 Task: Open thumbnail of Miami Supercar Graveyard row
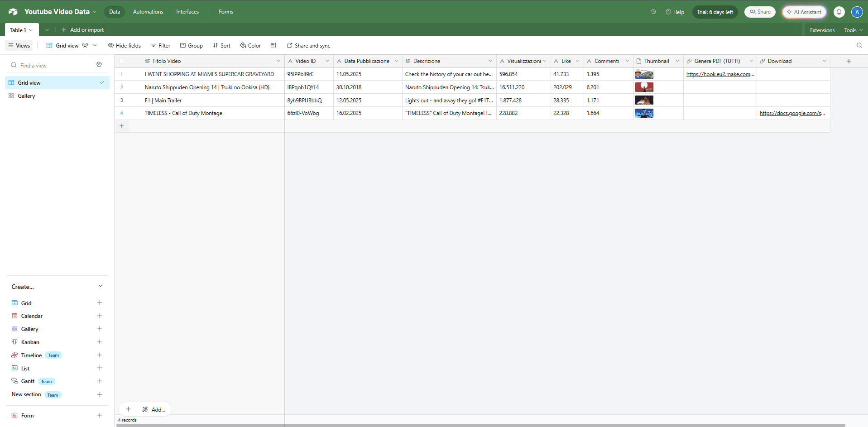pyautogui.click(x=644, y=74)
